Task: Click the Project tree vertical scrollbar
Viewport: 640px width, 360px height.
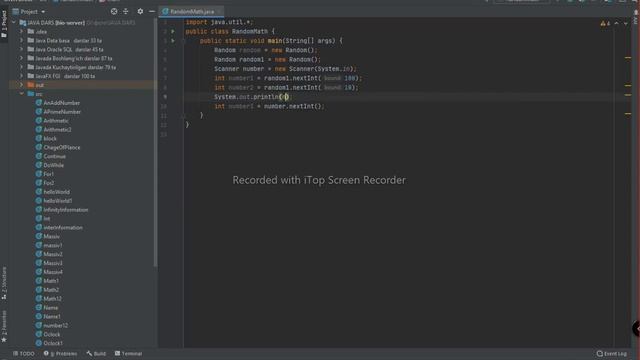Action: tap(155, 143)
